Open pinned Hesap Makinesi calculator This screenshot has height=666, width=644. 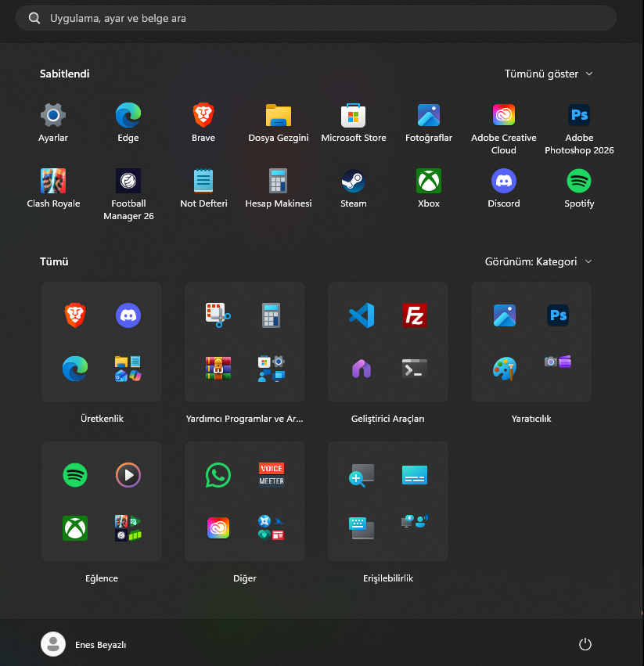(279, 189)
